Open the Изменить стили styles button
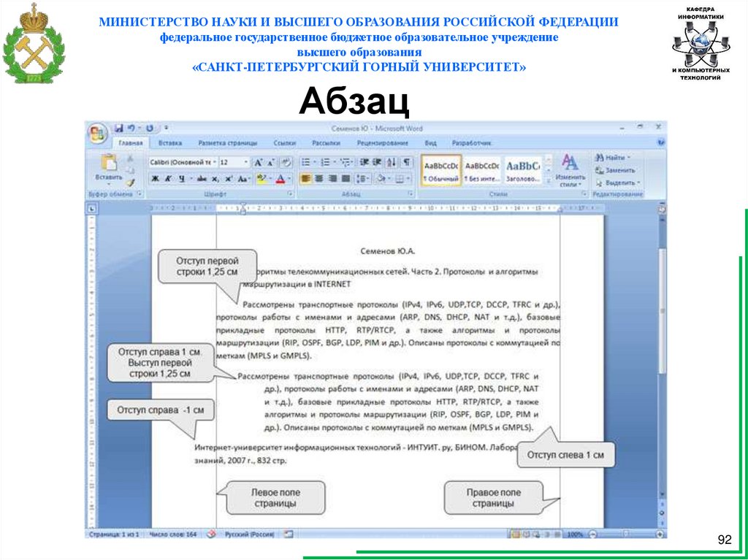748x560 pixels. [x=571, y=170]
